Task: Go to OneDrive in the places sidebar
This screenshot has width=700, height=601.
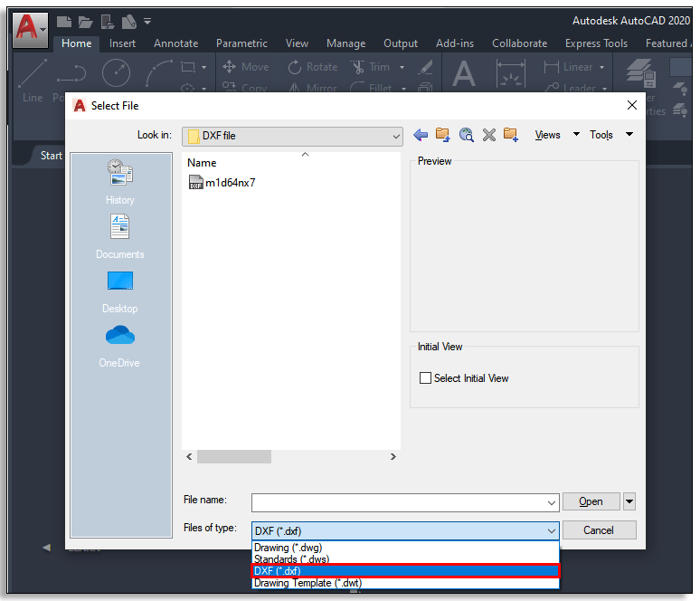Action: [119, 347]
